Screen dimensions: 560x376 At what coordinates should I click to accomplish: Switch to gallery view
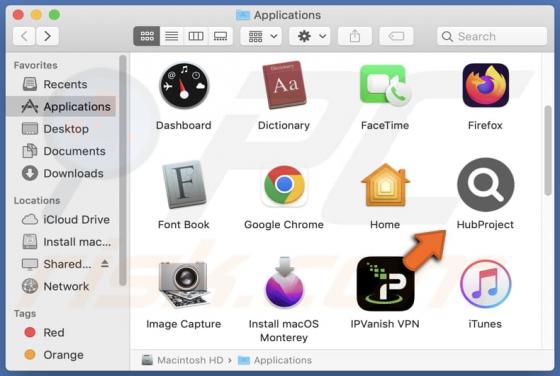220,36
